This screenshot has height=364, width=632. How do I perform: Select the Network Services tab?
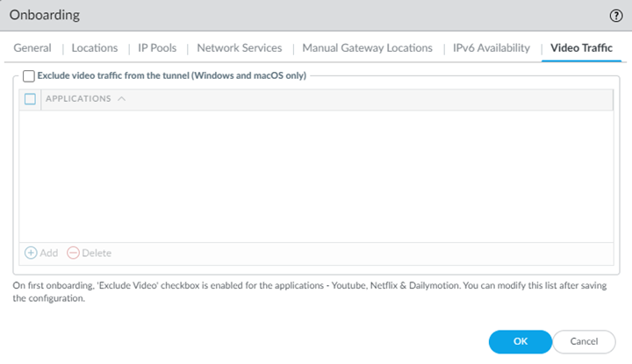(239, 48)
